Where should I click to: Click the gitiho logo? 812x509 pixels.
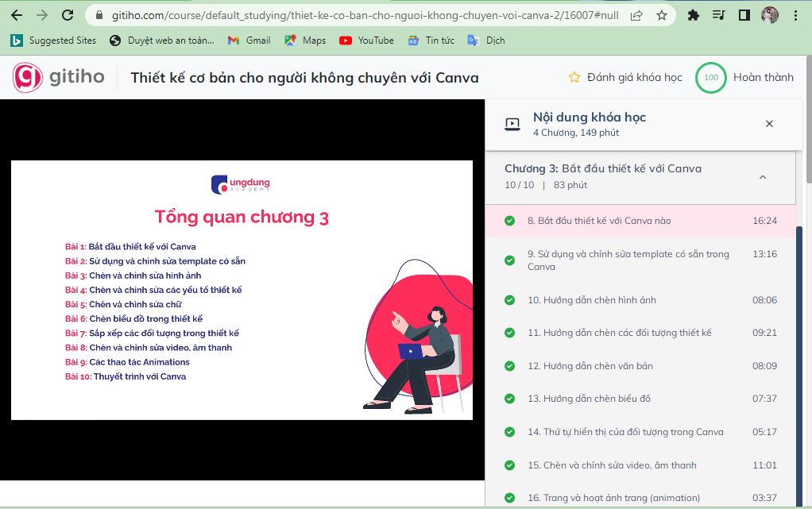coord(59,77)
